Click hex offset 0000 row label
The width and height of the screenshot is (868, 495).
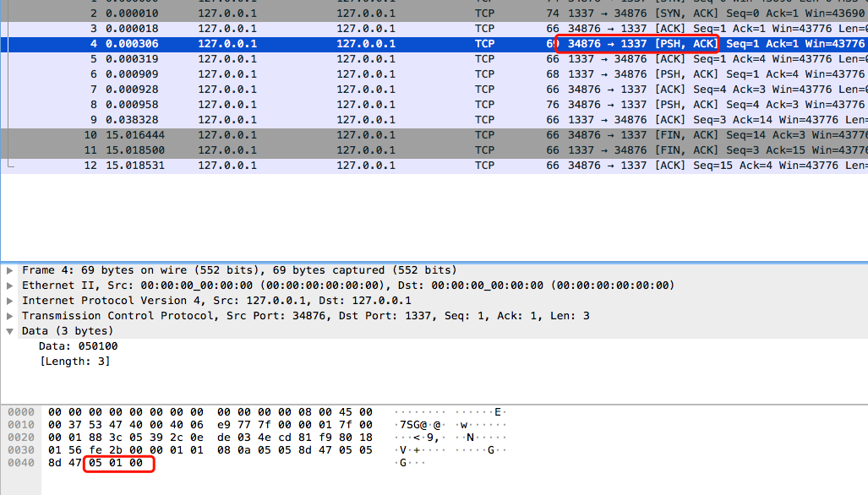tap(21, 412)
